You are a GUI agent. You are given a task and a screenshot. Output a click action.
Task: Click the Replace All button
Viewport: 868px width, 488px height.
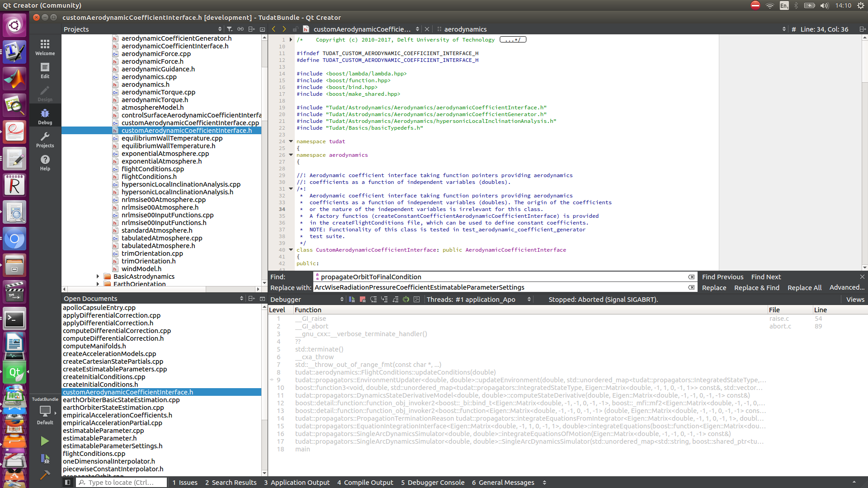point(804,287)
